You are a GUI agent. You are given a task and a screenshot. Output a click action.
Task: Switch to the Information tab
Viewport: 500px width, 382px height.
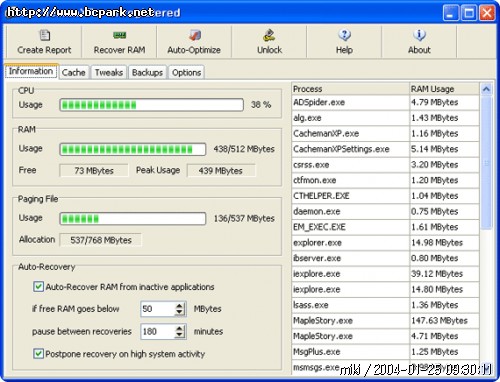click(31, 71)
